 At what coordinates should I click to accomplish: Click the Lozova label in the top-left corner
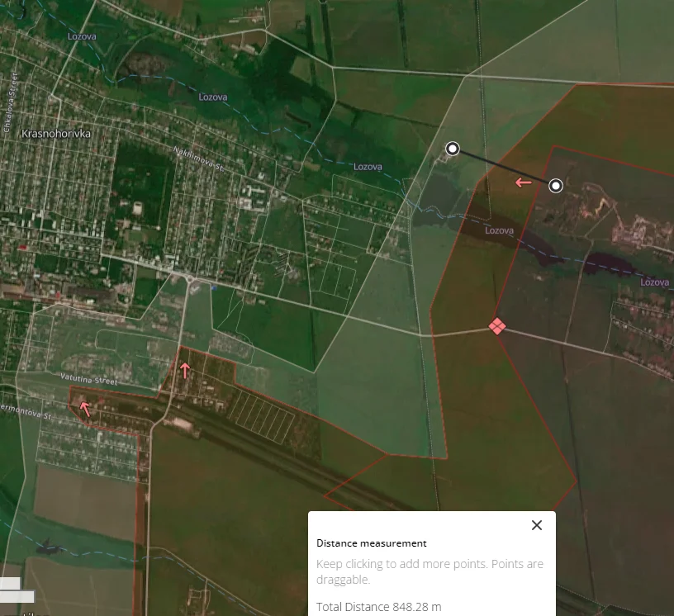pyautogui.click(x=82, y=37)
